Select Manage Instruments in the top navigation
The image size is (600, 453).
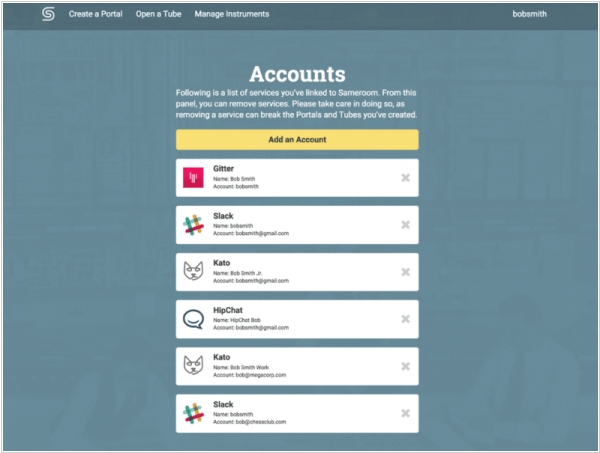pos(232,14)
